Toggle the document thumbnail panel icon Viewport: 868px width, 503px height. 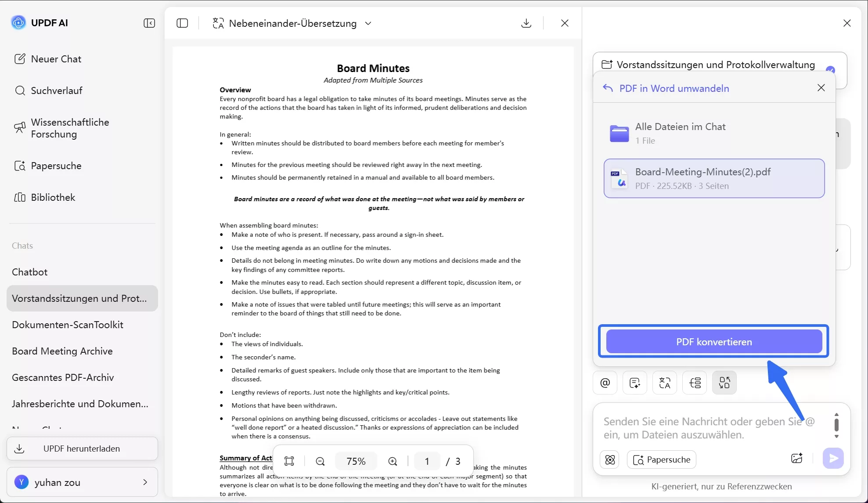coord(182,23)
